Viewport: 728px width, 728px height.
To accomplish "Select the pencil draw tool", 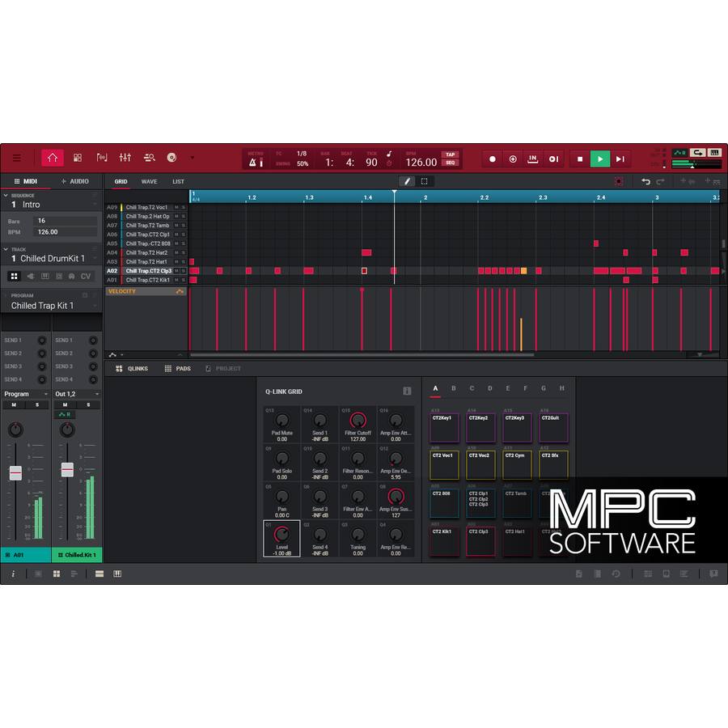I will pos(408,182).
